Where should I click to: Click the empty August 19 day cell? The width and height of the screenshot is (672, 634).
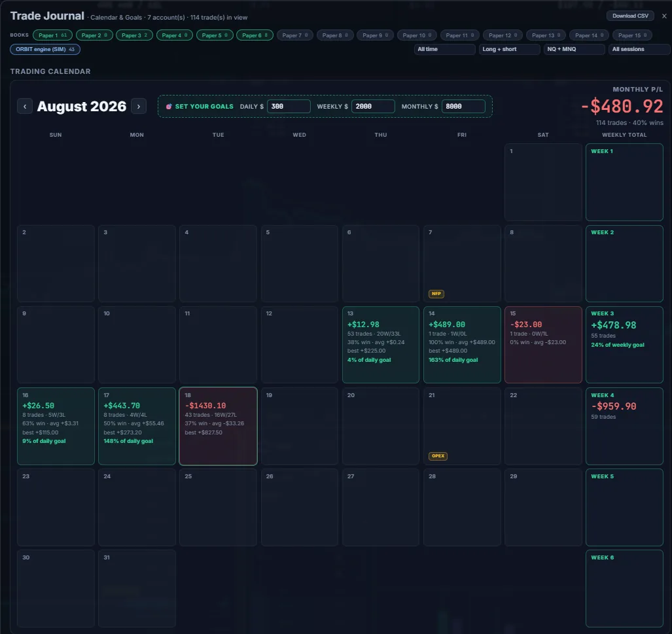(299, 426)
